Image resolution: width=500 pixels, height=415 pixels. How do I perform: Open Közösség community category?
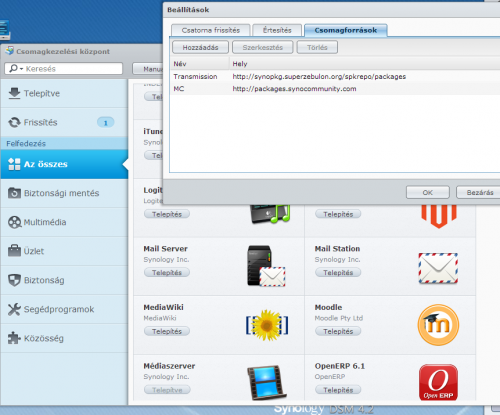click(x=64, y=338)
